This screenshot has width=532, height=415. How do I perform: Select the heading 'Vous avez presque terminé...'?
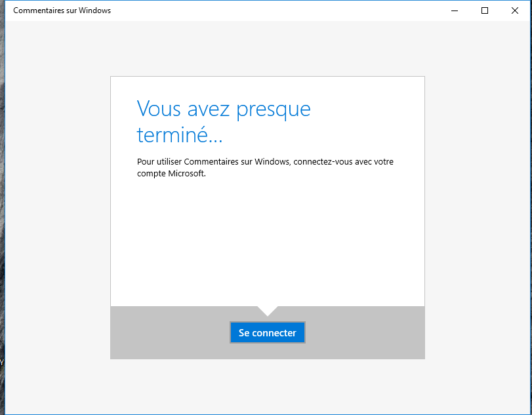224,121
